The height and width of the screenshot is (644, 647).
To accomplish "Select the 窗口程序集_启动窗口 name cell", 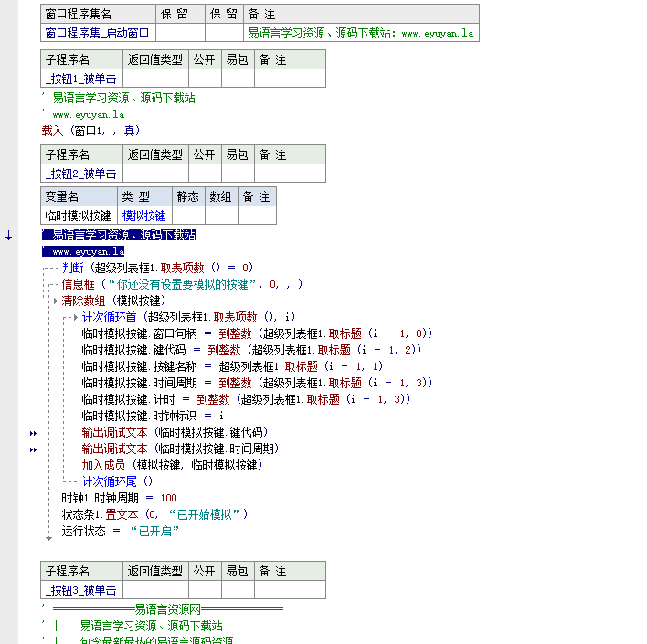I will [x=98, y=33].
